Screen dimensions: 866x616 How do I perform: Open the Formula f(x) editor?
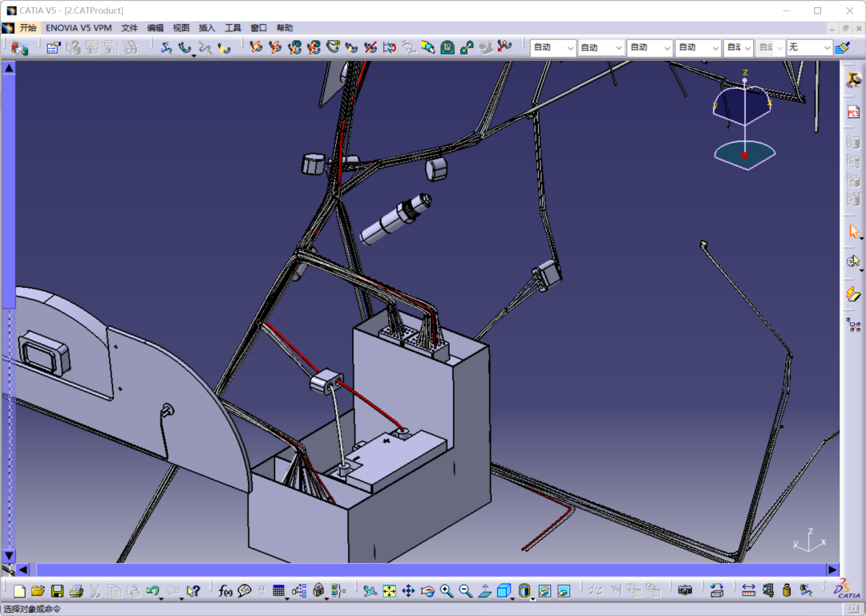[x=225, y=591]
